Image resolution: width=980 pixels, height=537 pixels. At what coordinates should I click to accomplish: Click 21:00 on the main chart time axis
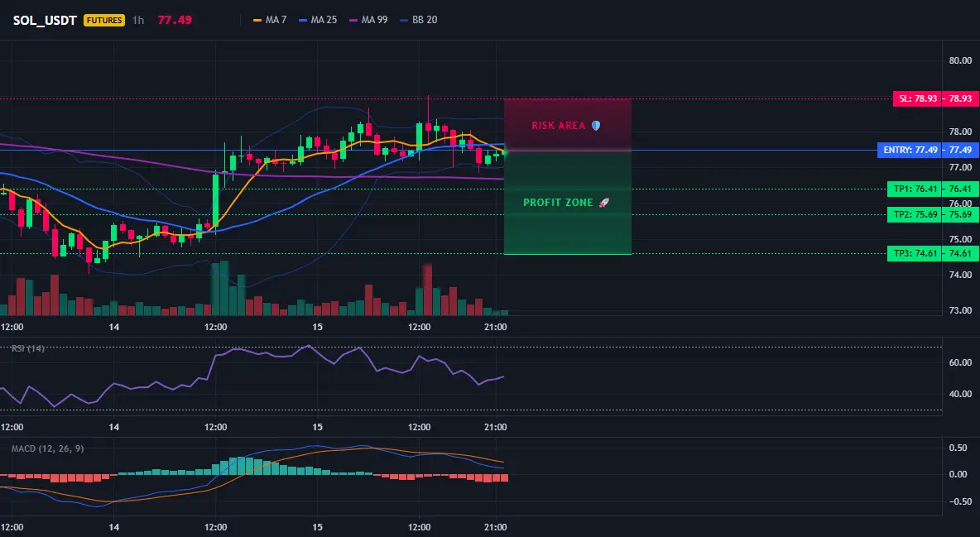click(x=495, y=327)
